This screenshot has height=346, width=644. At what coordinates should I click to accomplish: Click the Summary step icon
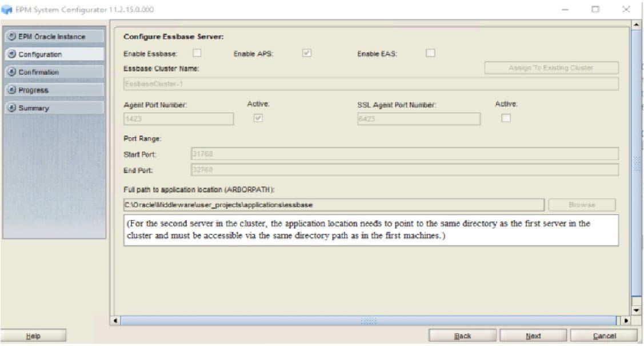(12, 108)
